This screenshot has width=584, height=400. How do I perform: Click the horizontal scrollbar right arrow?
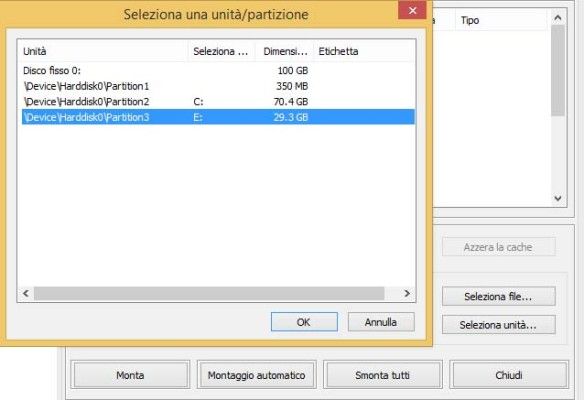tap(407, 293)
